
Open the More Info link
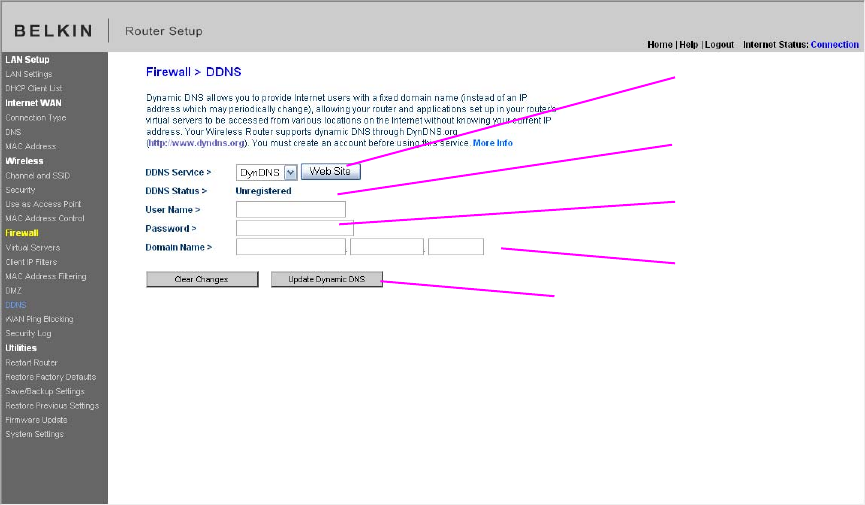pyautogui.click(x=493, y=143)
